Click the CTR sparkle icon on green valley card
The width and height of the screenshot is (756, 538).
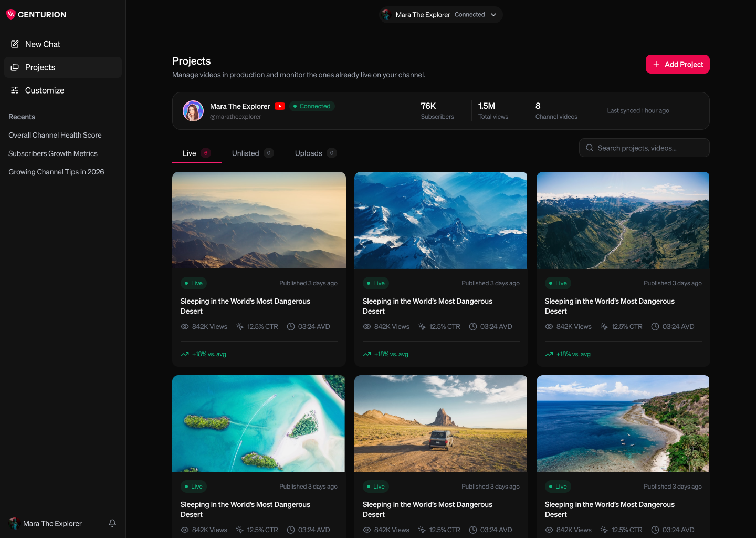click(604, 326)
